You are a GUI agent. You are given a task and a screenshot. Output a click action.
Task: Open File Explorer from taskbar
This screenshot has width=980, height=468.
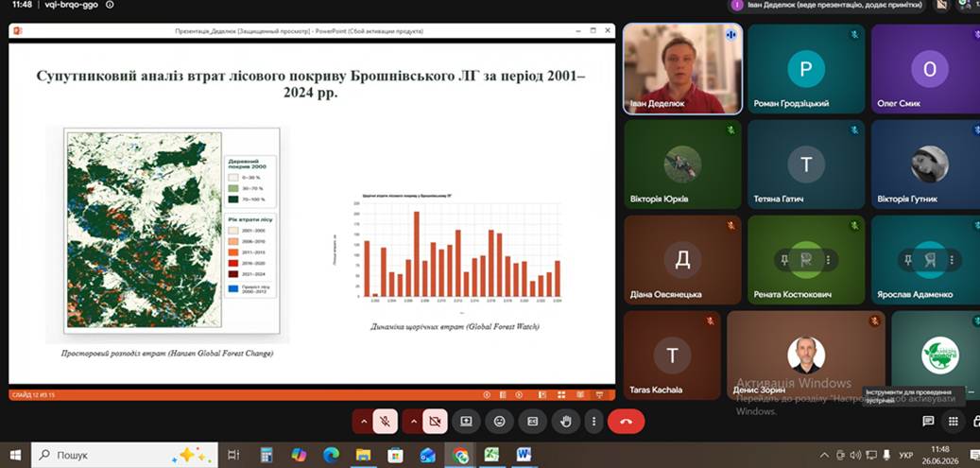point(363,455)
